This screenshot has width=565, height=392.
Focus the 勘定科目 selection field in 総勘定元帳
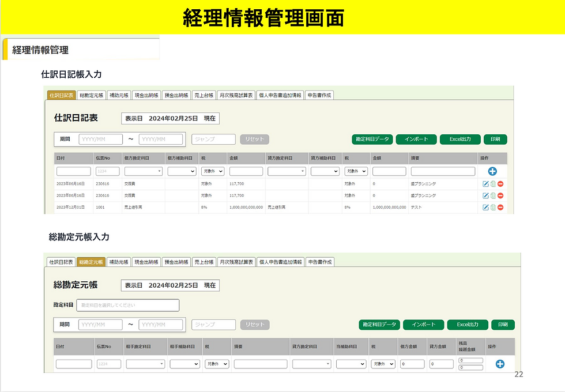[128, 305]
